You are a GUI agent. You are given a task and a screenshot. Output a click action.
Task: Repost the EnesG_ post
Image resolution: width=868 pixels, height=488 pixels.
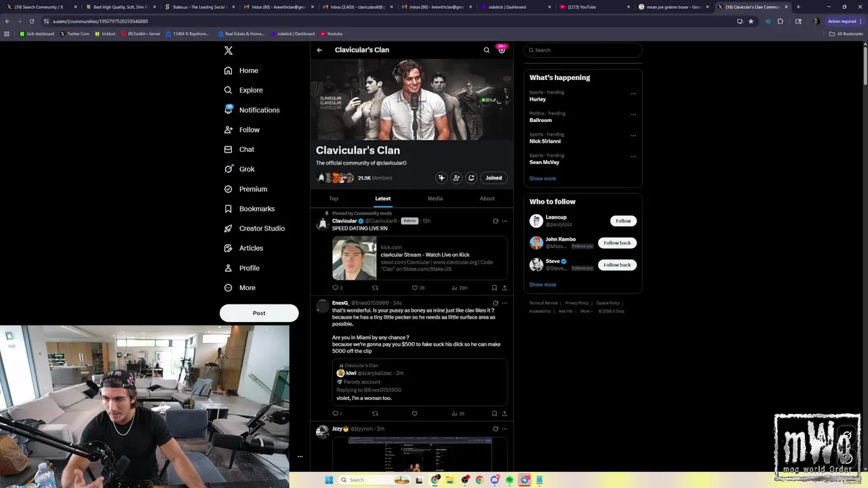375,413
